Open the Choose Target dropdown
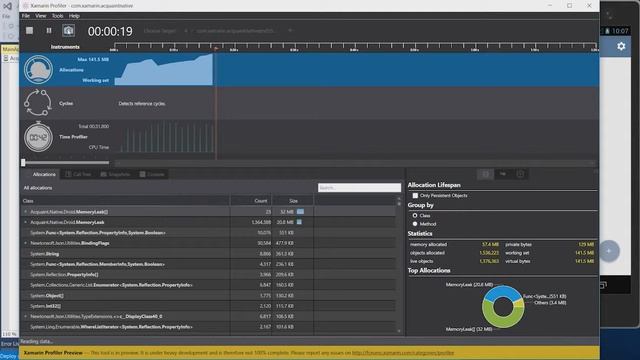 (x=165, y=31)
